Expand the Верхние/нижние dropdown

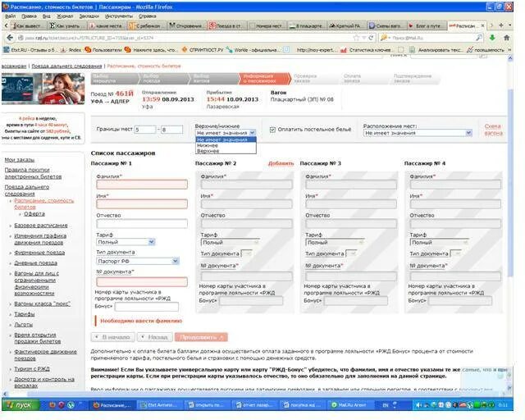[226, 133]
